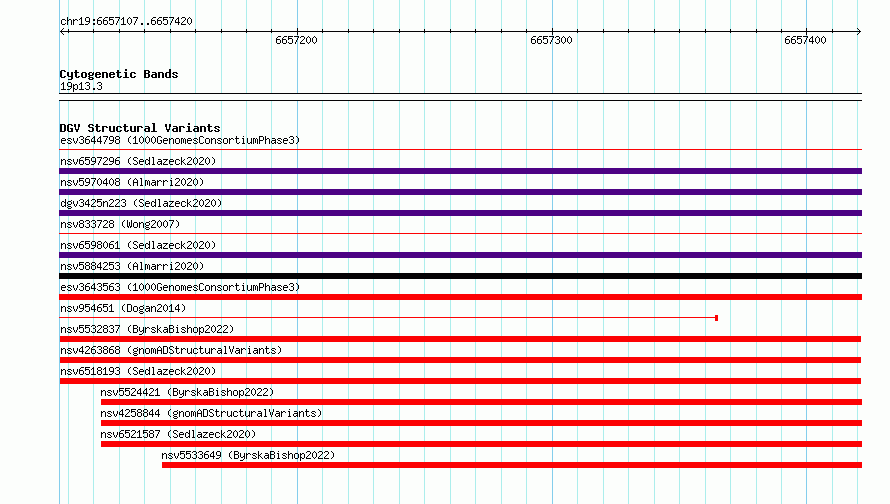Click the thin red line under esv3644798
The width and height of the screenshot is (890, 504).
(460, 150)
